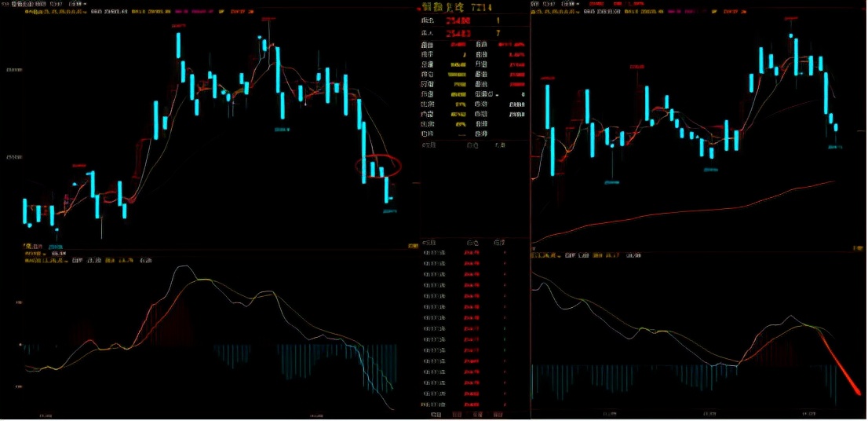Select the first tab below the tick list
The height and width of the screenshot is (421, 868).
click(x=437, y=413)
